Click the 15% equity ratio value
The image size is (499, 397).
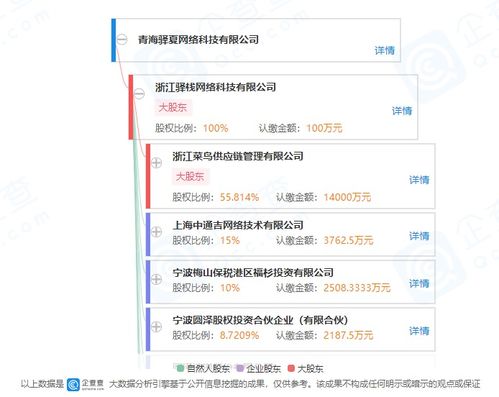coord(230,241)
